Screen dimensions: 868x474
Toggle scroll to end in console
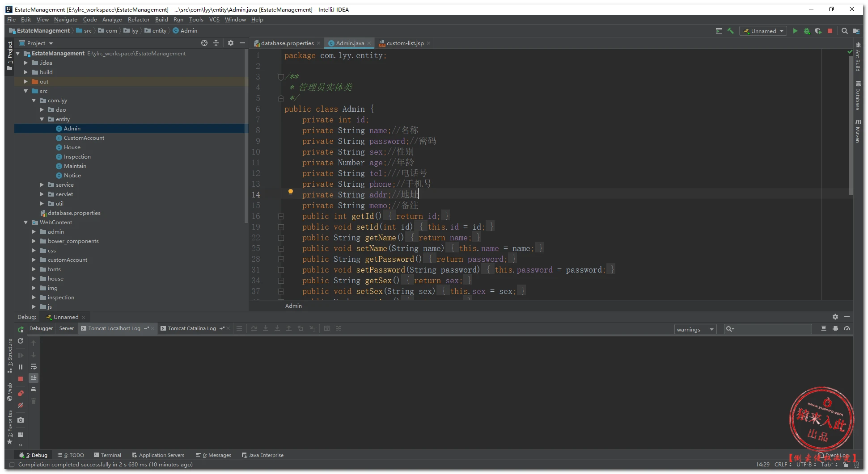point(34,378)
